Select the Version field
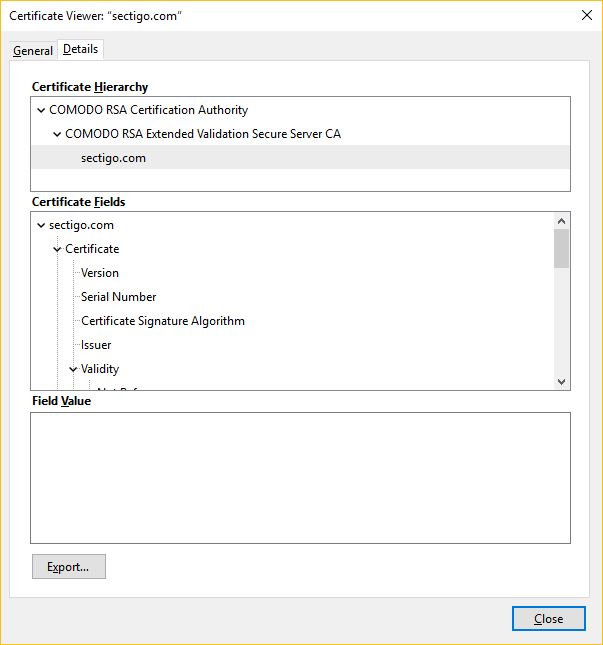 click(x=100, y=273)
